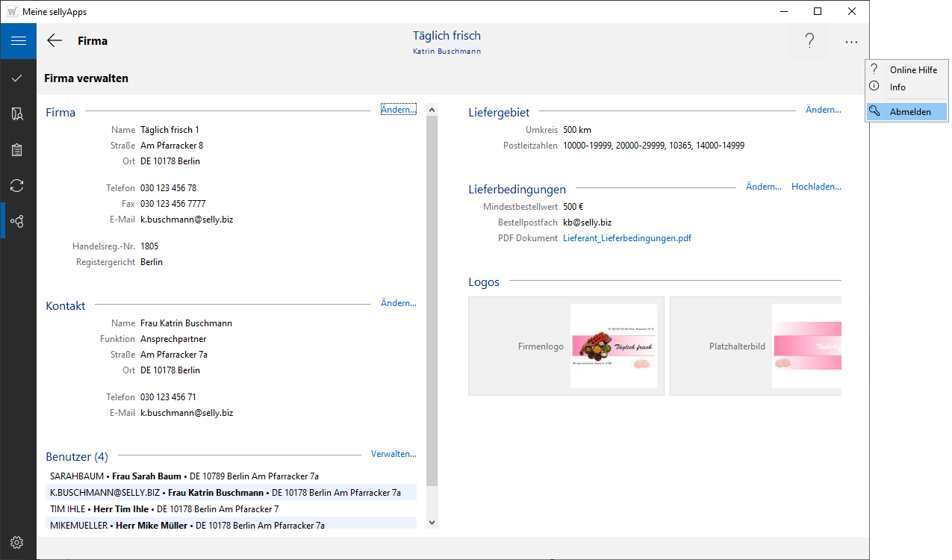The width and height of the screenshot is (952, 560).
Task: Open settings gear in sidebar
Action: pyautogui.click(x=18, y=542)
